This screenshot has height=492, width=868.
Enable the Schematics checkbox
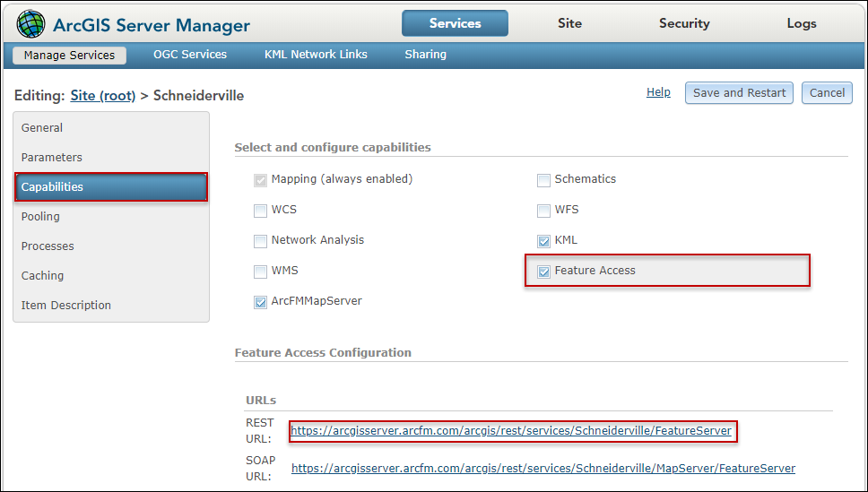pyautogui.click(x=543, y=180)
